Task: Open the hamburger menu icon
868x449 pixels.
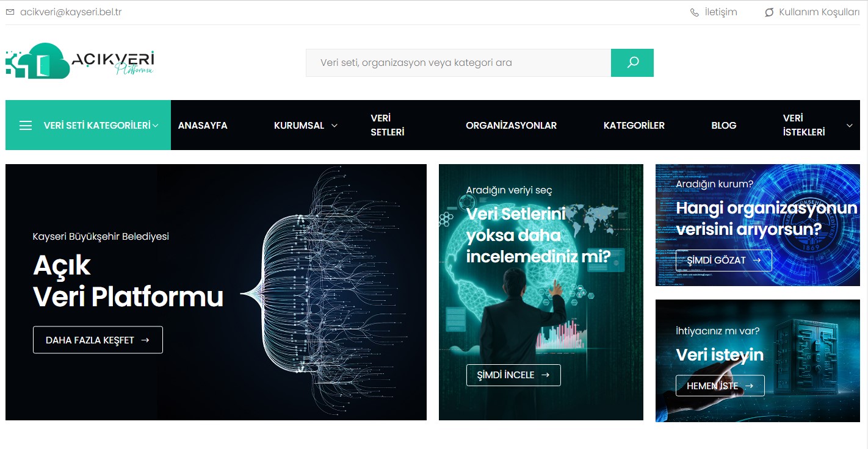Action: tap(26, 125)
